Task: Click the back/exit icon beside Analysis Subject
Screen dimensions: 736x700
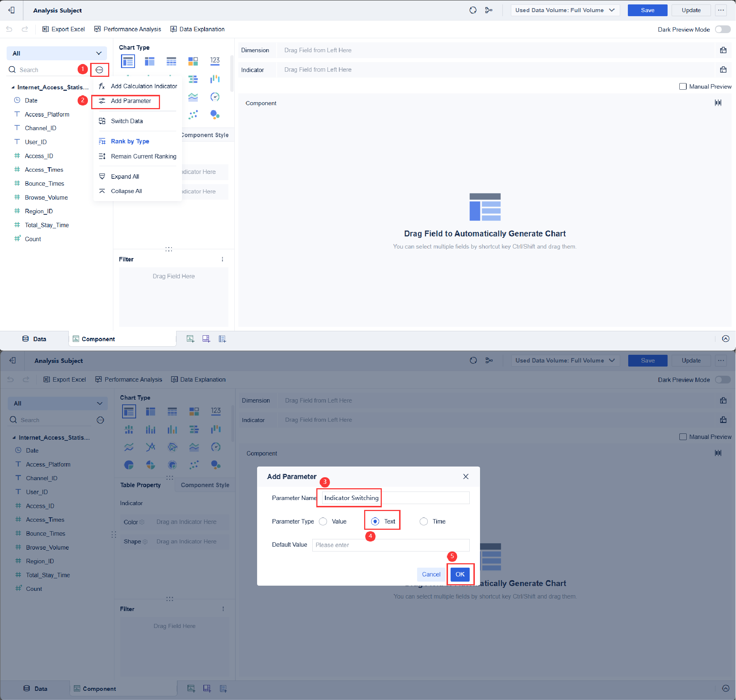Action: [11, 10]
